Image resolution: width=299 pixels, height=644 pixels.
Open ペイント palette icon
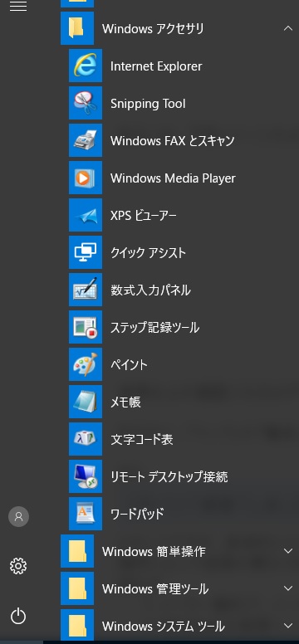pos(86,364)
